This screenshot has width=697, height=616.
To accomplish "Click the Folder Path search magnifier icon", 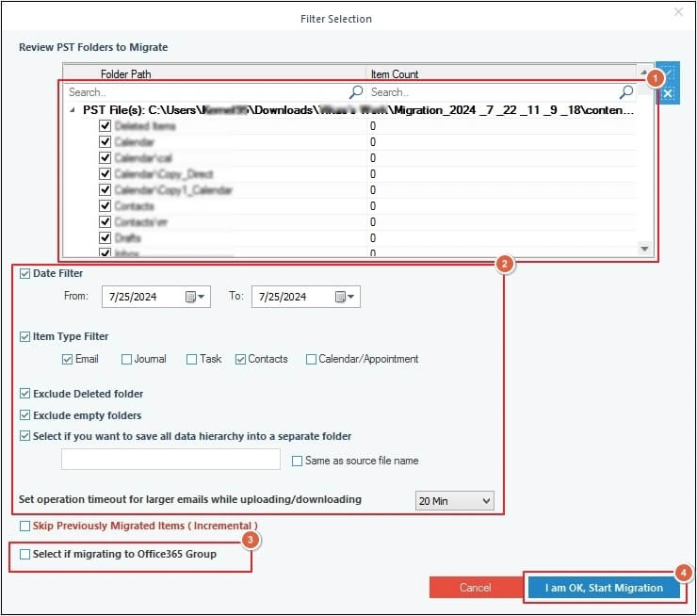I will 356,92.
